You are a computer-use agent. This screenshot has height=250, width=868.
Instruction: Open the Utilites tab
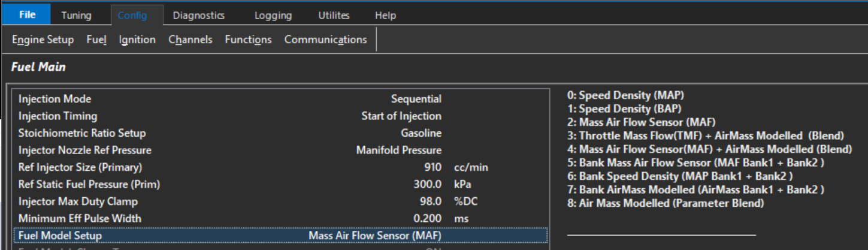(x=334, y=16)
